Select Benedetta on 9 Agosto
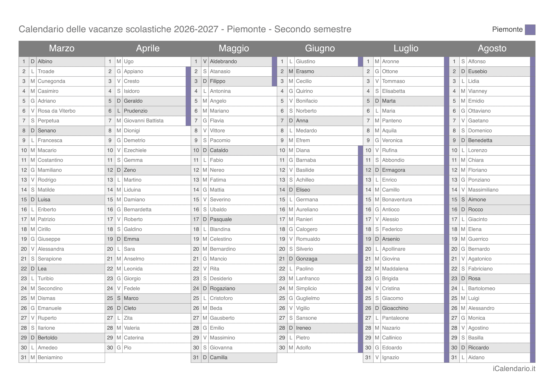 click(480, 141)
